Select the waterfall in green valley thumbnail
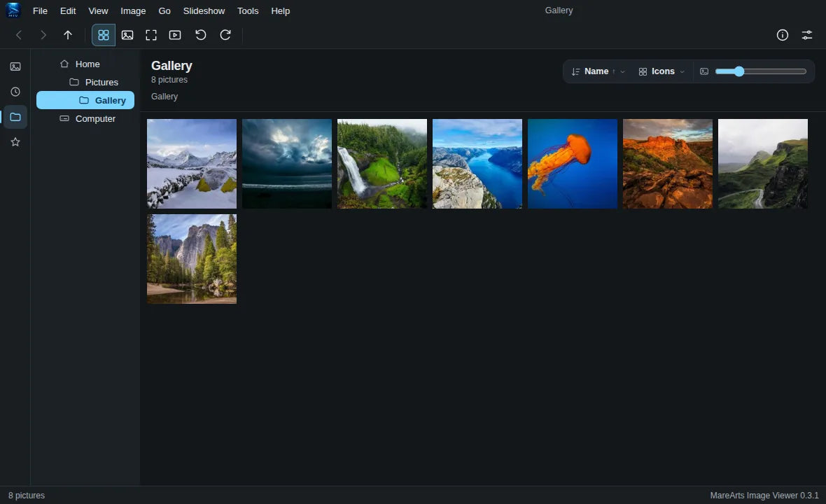This screenshot has height=504, width=826. (382, 164)
